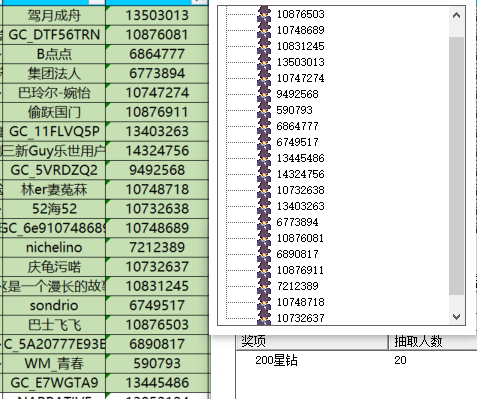Click spreadsheet cell WM_青春
The image size is (477, 399).
click(54, 363)
